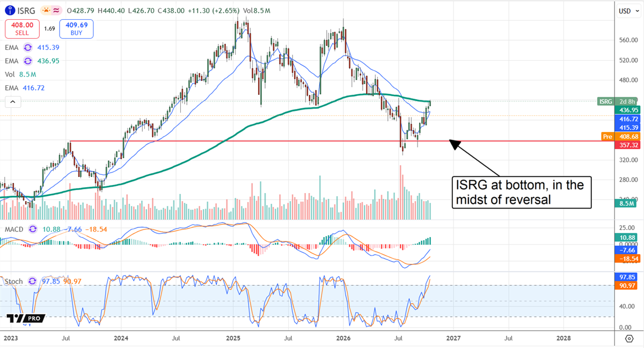The width and height of the screenshot is (644, 348).
Task: Click the 2026 label on time axis
Action: click(x=343, y=338)
